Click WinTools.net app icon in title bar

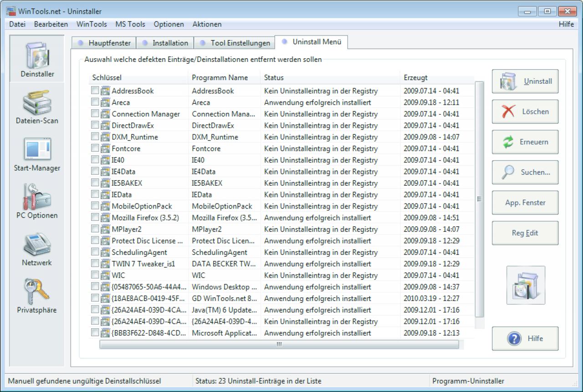click(x=10, y=11)
